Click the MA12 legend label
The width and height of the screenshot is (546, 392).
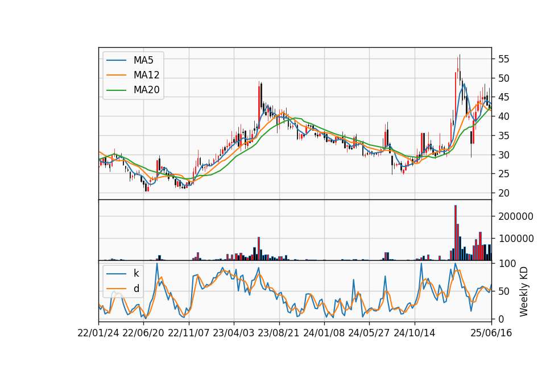coord(146,75)
